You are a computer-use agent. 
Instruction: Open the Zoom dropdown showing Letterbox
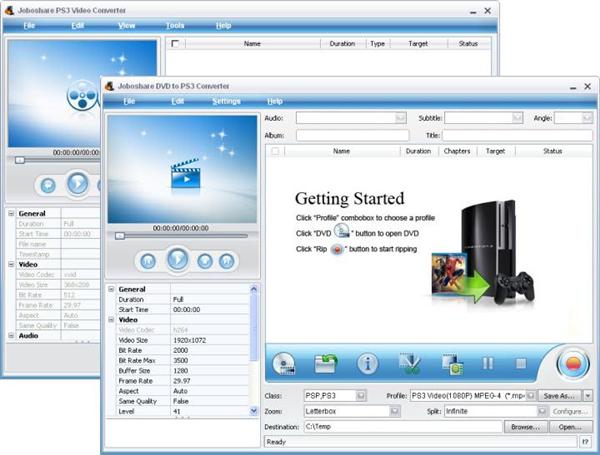[x=395, y=411]
